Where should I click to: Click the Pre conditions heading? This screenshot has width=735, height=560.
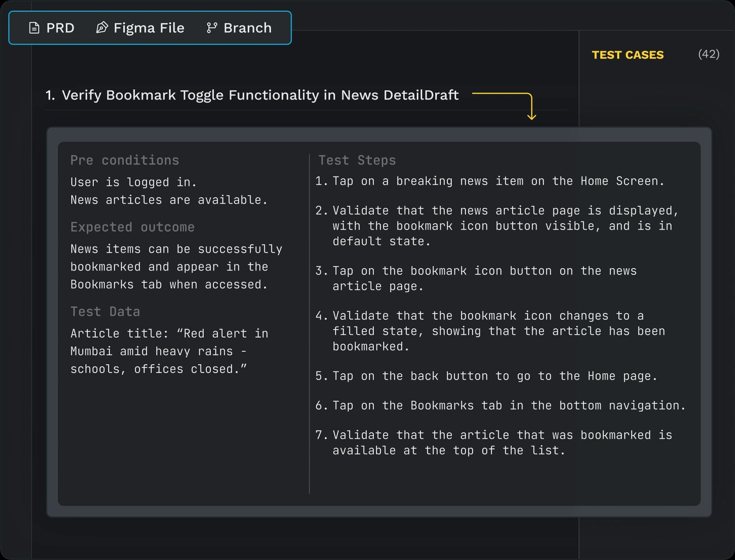point(124,160)
